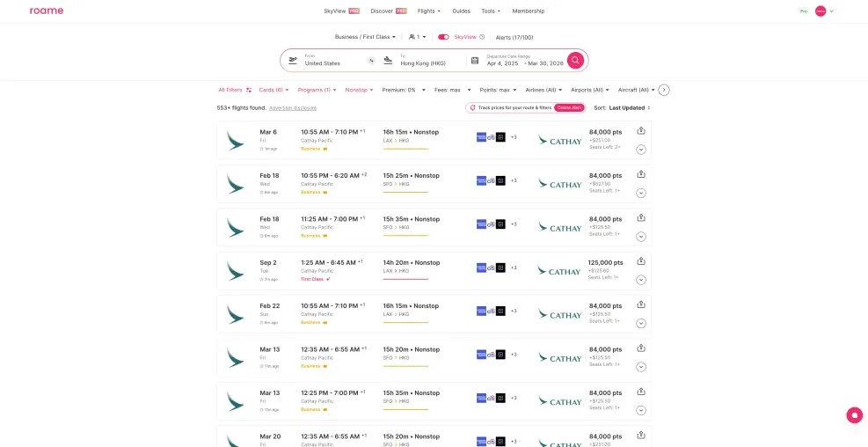Change the Sort: Last Updated option

coord(629,107)
